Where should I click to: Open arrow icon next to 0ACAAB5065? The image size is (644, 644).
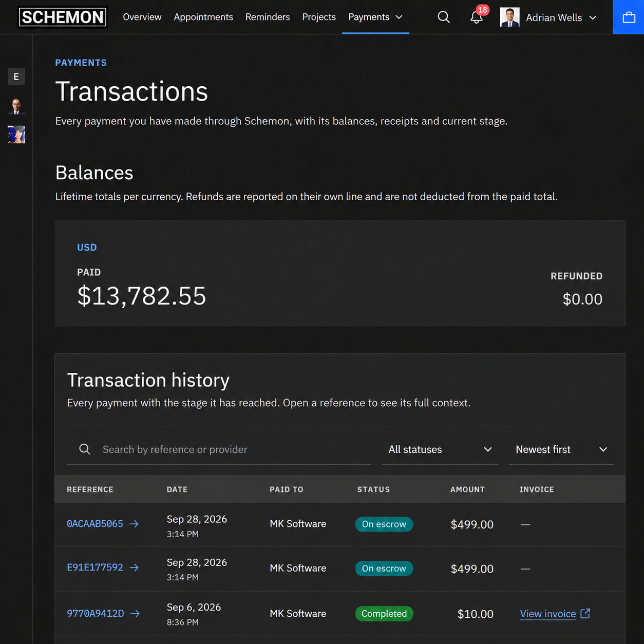(x=134, y=524)
